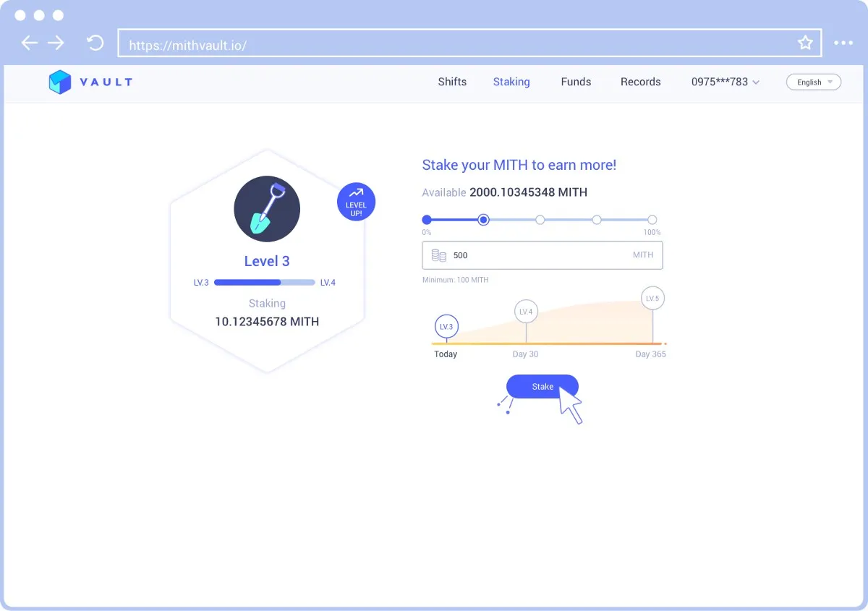Screen dimensions: 868x611
Task: Set stake slider to 0% stop
Action: pyautogui.click(x=427, y=220)
